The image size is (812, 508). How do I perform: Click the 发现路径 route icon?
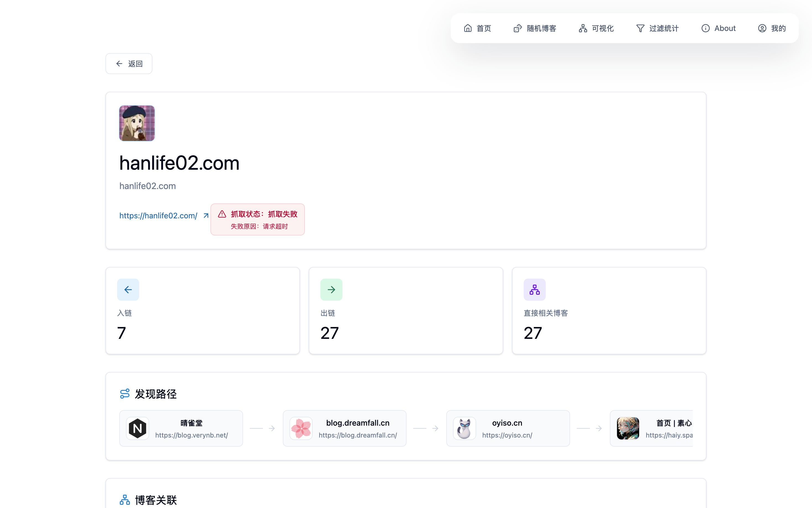coord(125,394)
